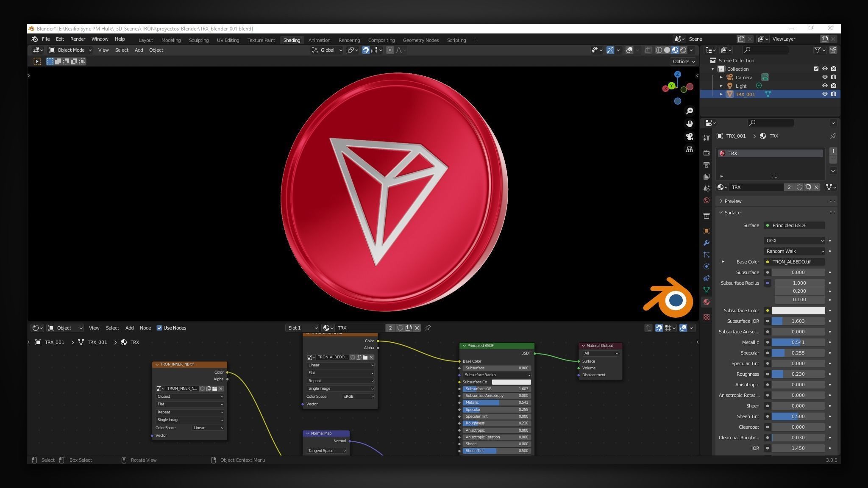
Task: Disable Camera in renders
Action: [x=834, y=77]
